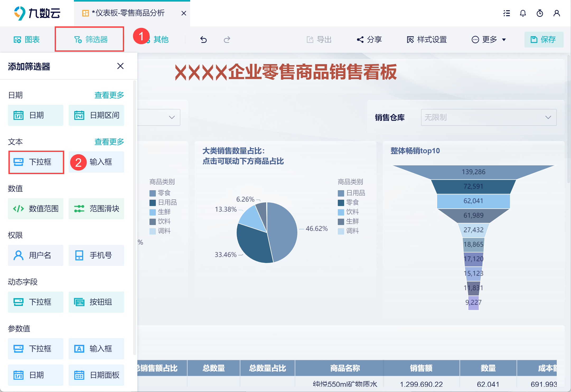Screen dimensions: 571x392
Task: Toggle 饮料 legend item in pie chart
Action: coord(348,212)
